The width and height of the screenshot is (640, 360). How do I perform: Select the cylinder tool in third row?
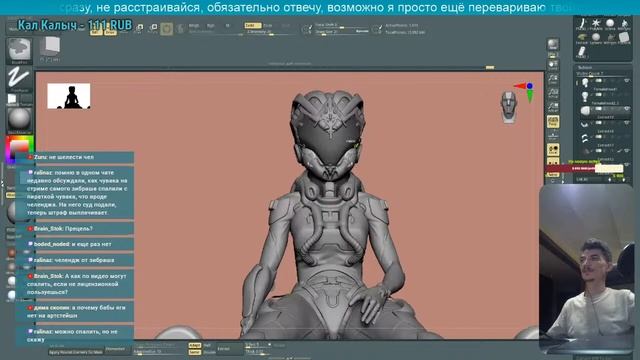tap(582, 52)
